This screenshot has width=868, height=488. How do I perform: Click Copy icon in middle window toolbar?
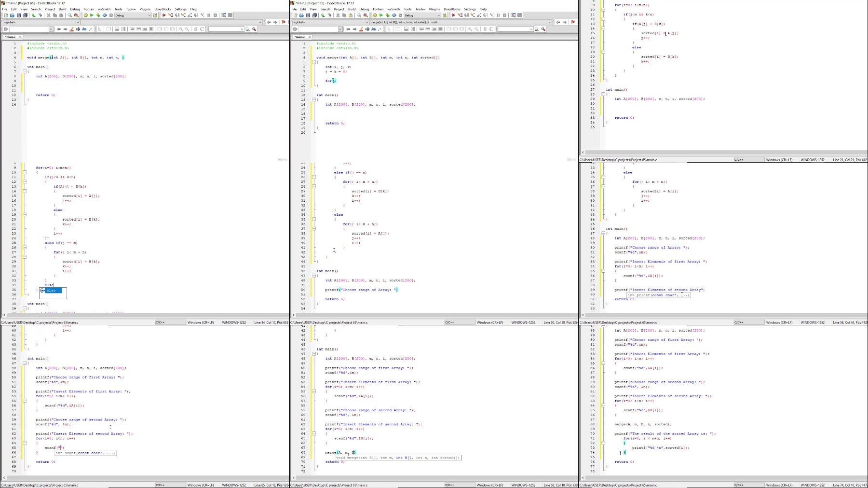(x=344, y=15)
